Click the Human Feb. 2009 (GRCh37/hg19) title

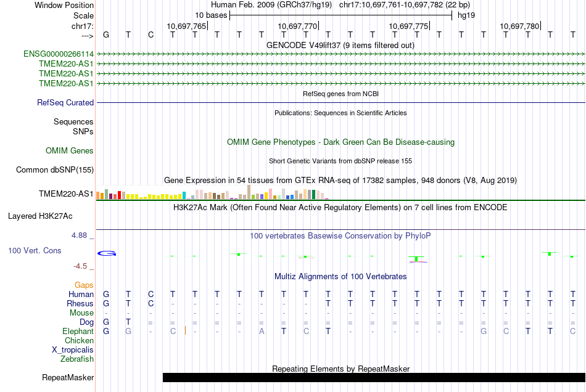[x=271, y=5]
